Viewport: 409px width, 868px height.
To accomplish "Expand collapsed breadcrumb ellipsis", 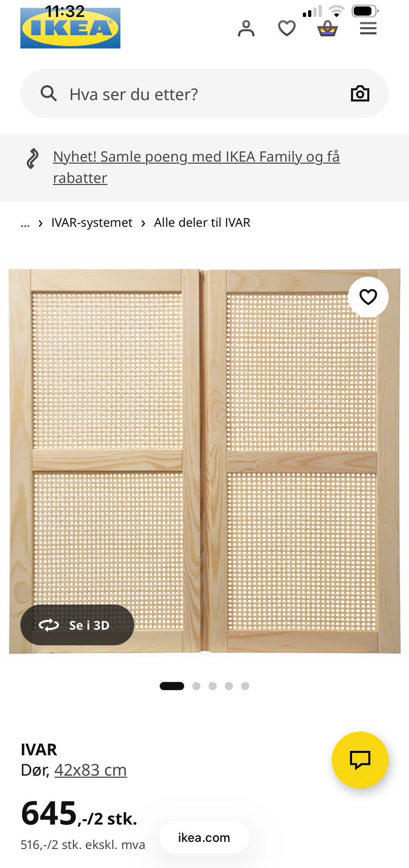I will 25,223.
